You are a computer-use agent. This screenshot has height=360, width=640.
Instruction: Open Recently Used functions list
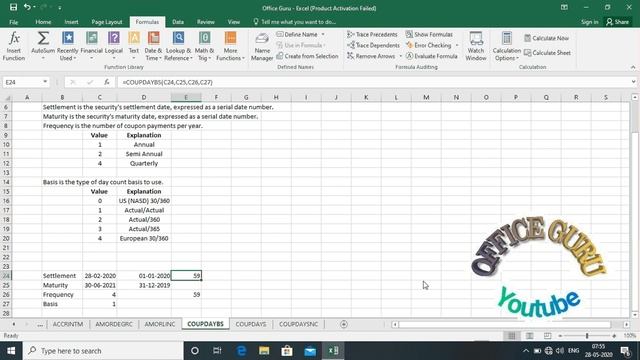[67, 46]
